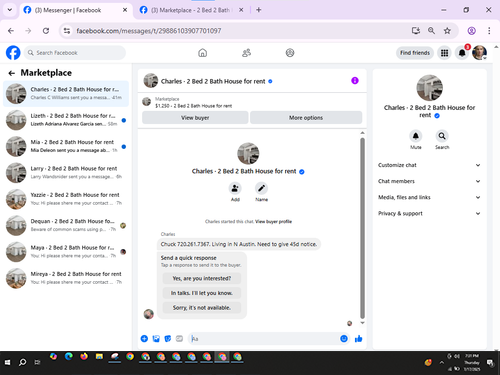Focus the Search Facebook field
The height and width of the screenshot is (375, 500).
[x=75, y=53]
